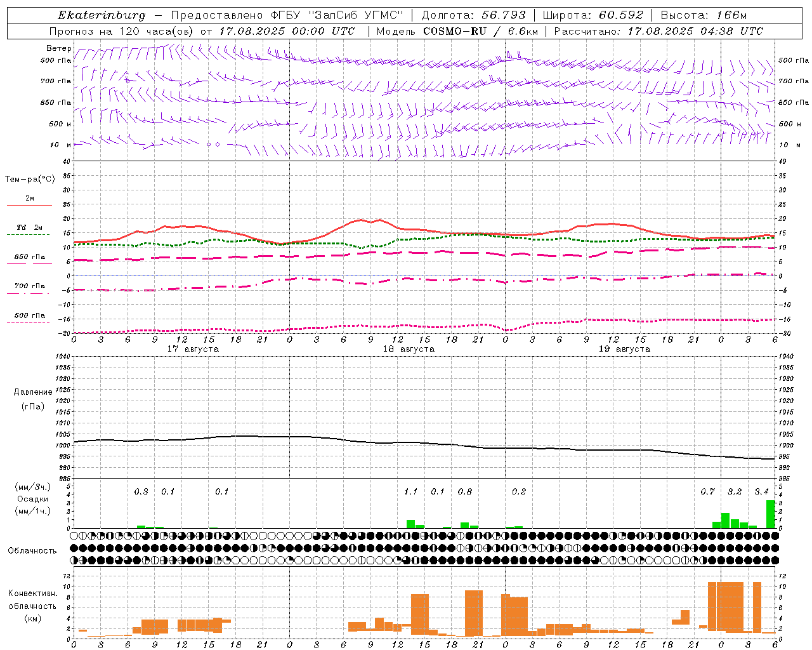Click the 500 гПа temperature legend entry
812x650 pixels.
(29, 316)
